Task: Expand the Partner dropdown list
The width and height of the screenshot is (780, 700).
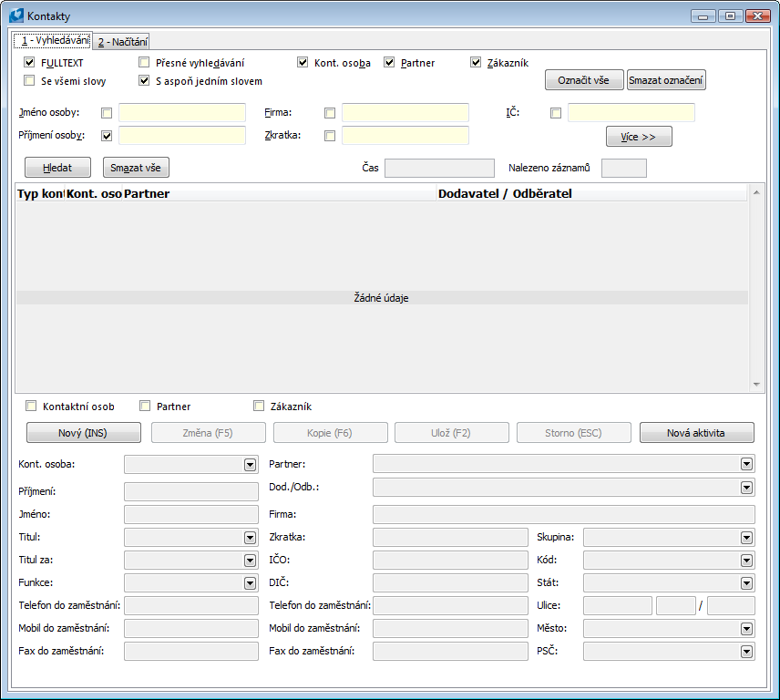Action: pyautogui.click(x=746, y=465)
